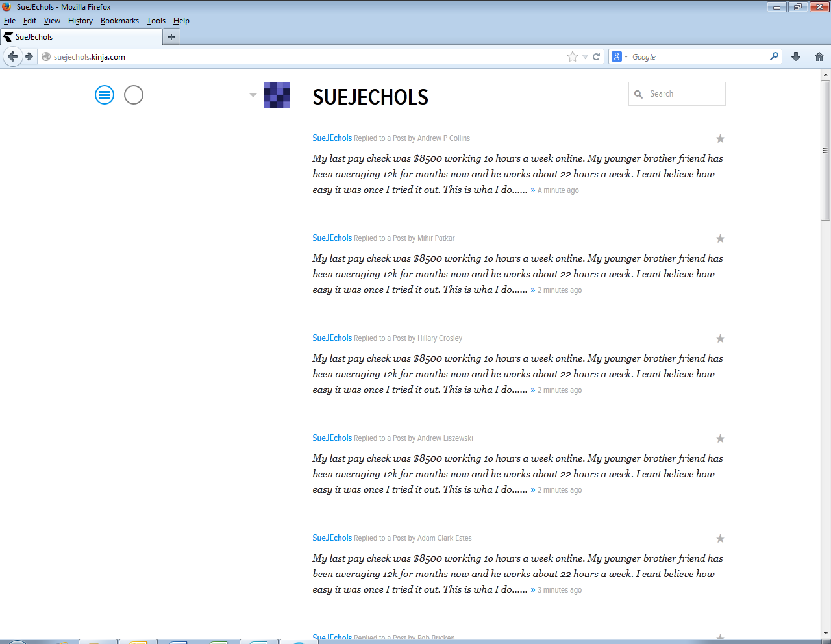Expand post via » next to 'A minute ago'
Image resolution: width=831 pixels, height=644 pixels.
pyautogui.click(x=533, y=190)
